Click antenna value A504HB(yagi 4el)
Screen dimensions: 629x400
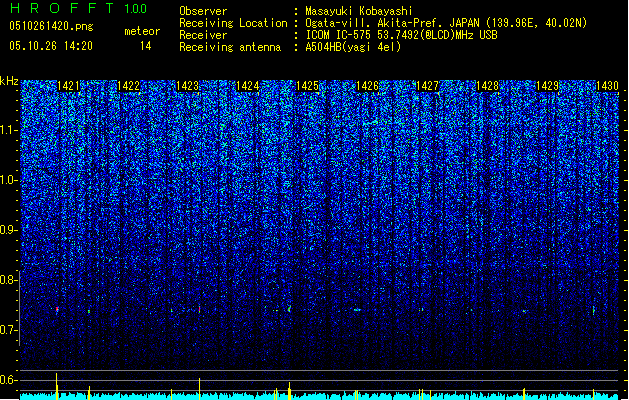(x=353, y=47)
